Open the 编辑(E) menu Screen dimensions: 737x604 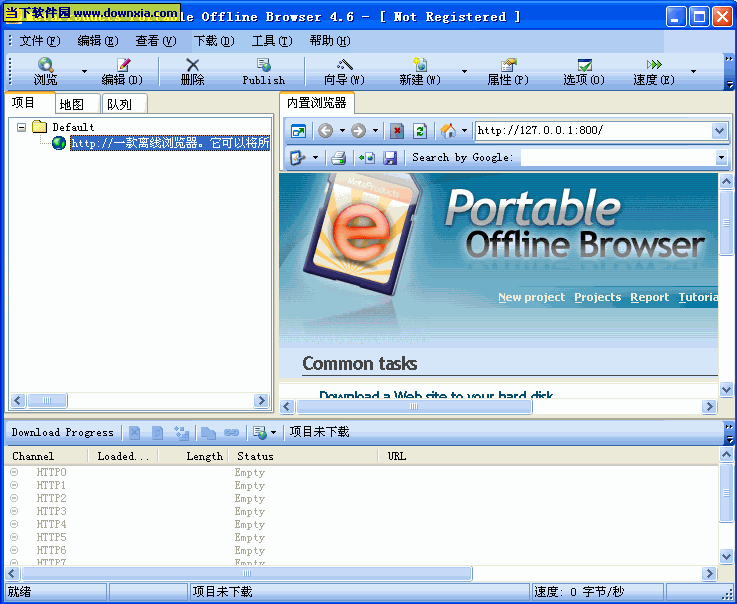coord(98,41)
